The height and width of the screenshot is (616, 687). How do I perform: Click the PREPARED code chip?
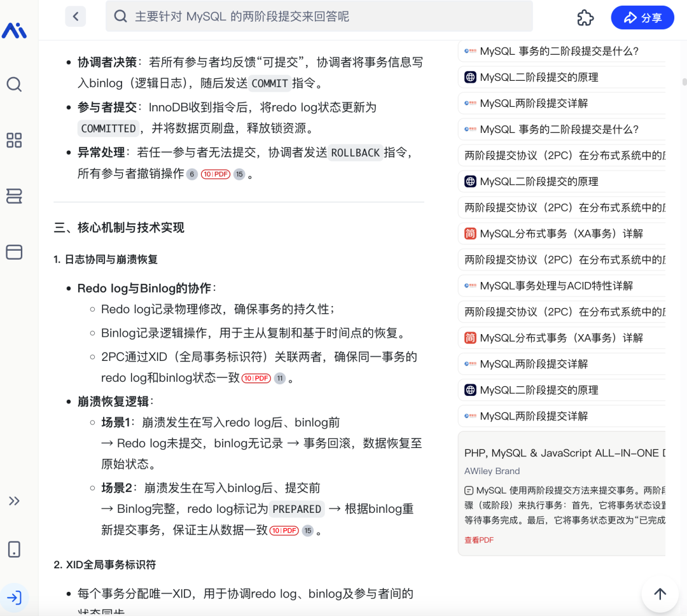[296, 510]
